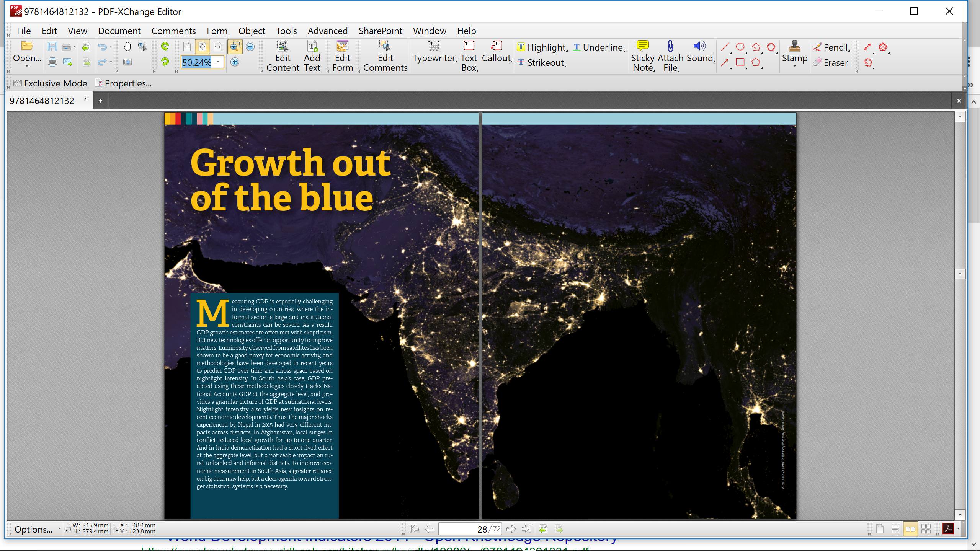Expand the Redo history dropdown arrow

pyautogui.click(x=111, y=62)
